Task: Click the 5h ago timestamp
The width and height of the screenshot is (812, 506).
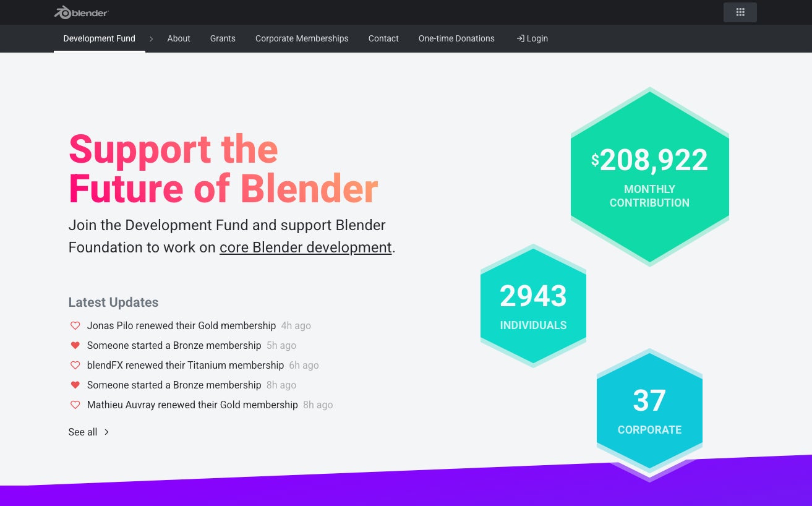Action: [x=281, y=345]
